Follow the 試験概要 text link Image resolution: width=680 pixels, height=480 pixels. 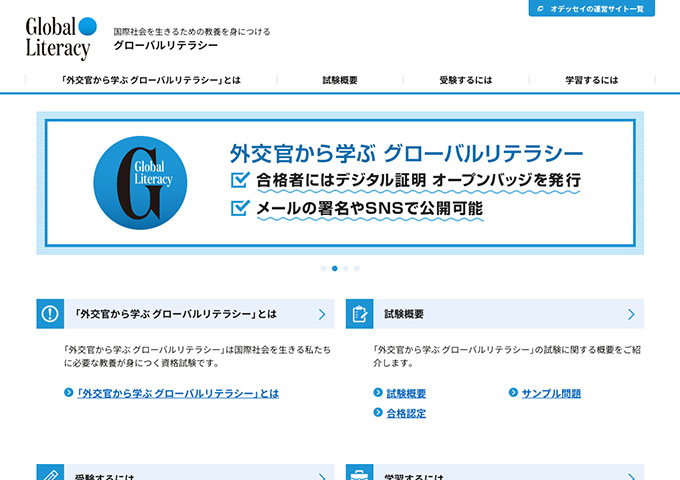click(406, 393)
